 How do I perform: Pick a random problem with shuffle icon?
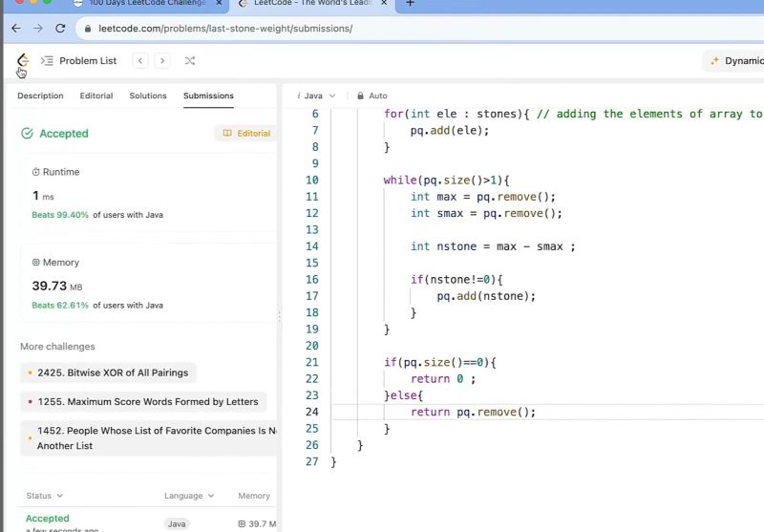(190, 61)
